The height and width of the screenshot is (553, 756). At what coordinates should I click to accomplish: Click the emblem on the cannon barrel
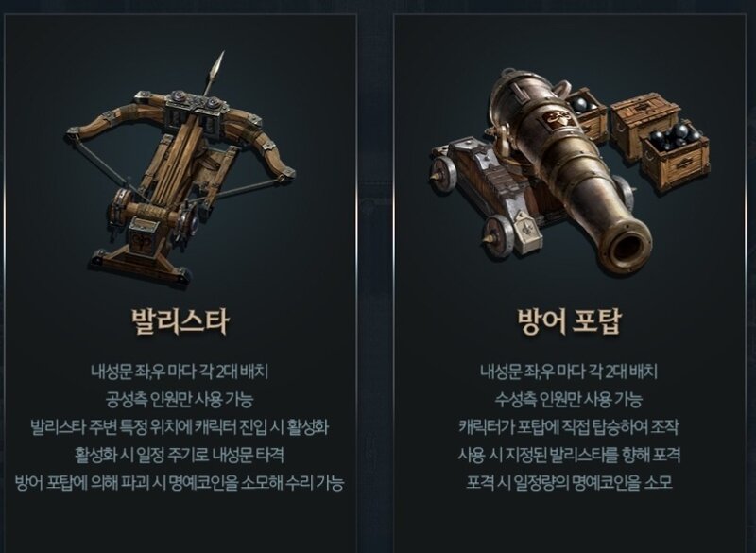coord(553,119)
